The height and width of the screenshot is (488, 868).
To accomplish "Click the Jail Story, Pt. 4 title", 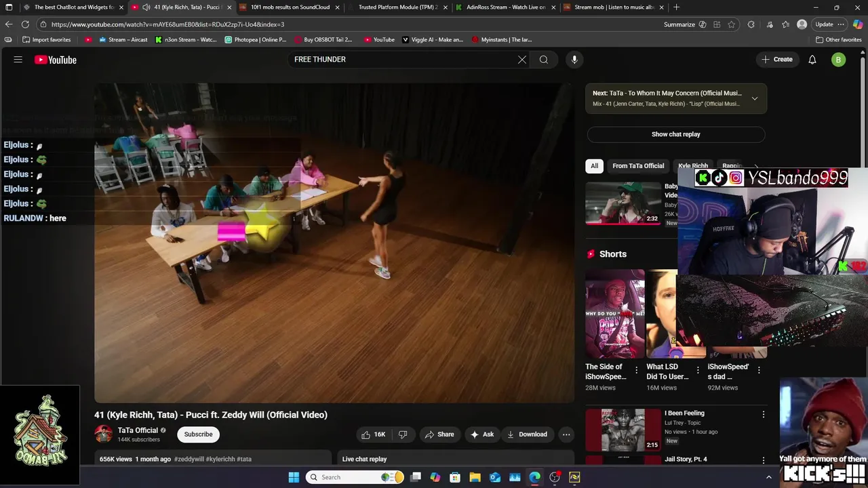I will [x=686, y=460].
